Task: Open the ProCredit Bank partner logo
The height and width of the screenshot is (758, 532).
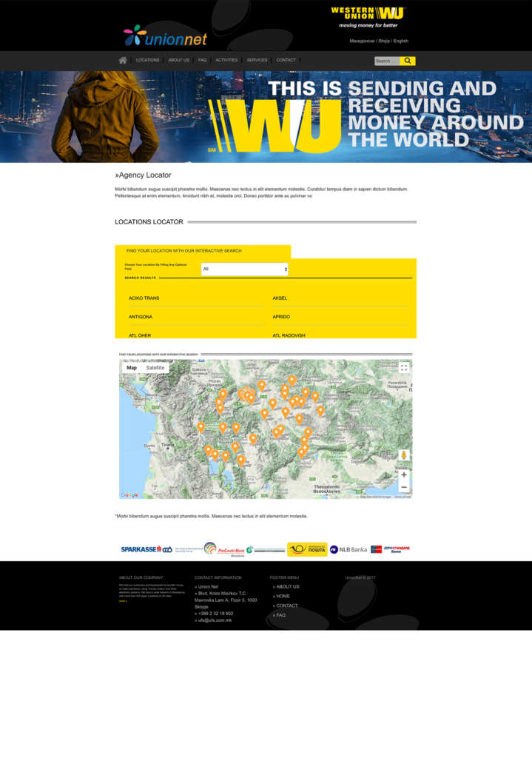Action: (x=225, y=550)
